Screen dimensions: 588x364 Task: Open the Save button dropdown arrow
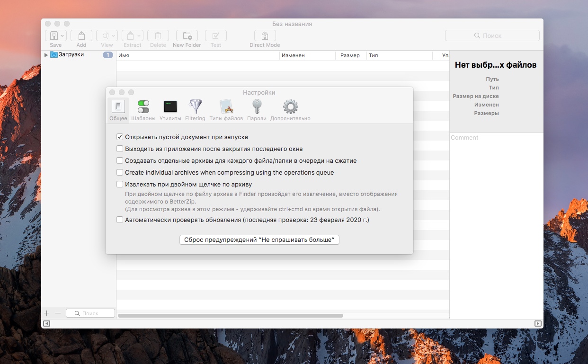pos(63,36)
